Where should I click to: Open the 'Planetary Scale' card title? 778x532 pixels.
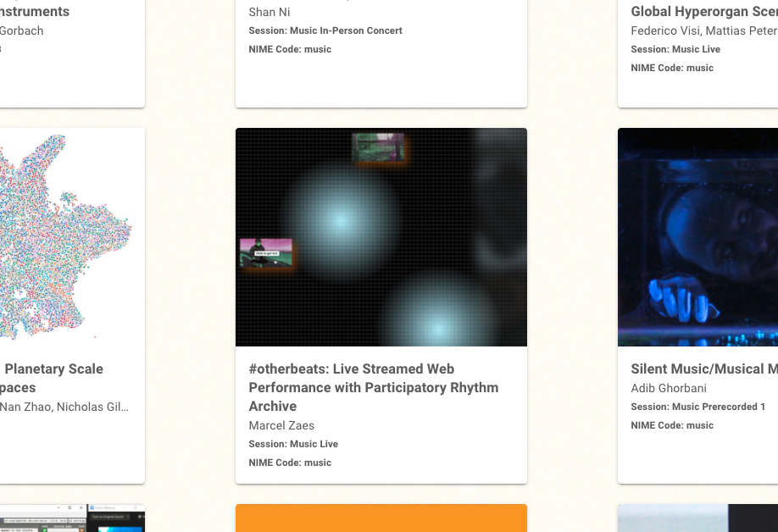52,378
